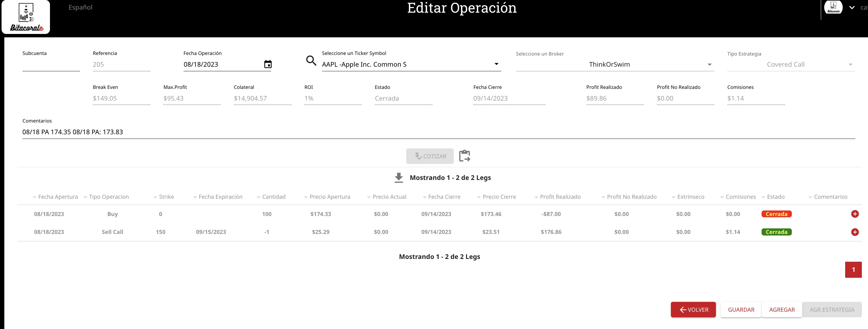The image size is (868, 329).
Task: Click the Bitacorale logo in the header
Action: (26, 17)
